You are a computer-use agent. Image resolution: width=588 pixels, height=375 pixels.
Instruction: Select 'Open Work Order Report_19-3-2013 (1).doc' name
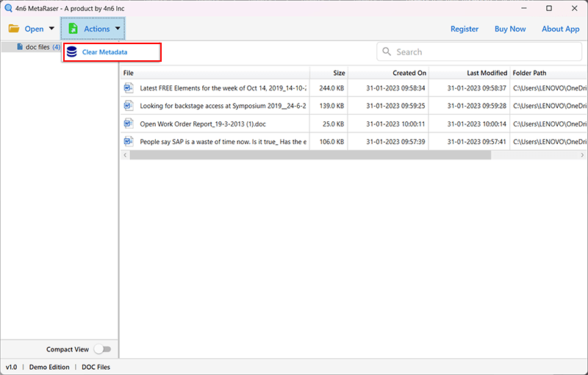click(203, 124)
